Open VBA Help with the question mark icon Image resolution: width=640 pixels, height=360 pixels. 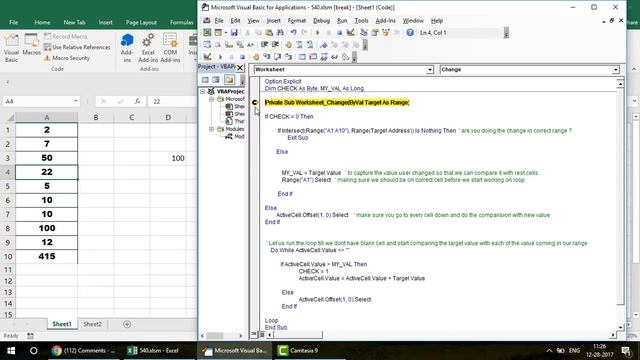click(x=410, y=33)
